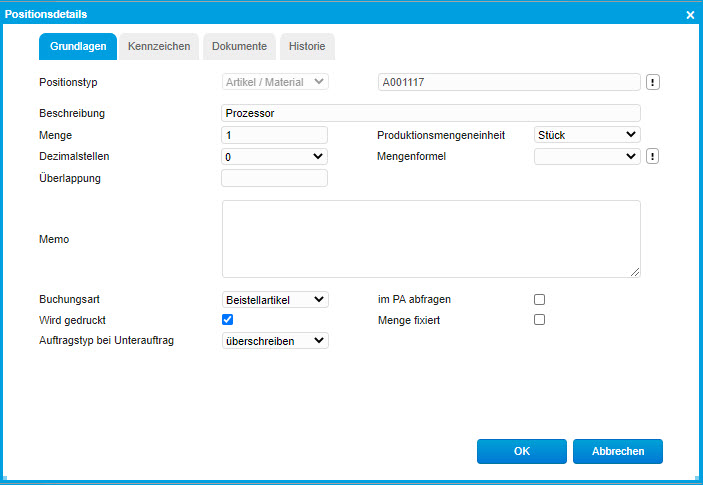This screenshot has height=485, width=703.
Task: Uncheck the 'Wird gedruckt' checkbox
Action: tap(227, 320)
